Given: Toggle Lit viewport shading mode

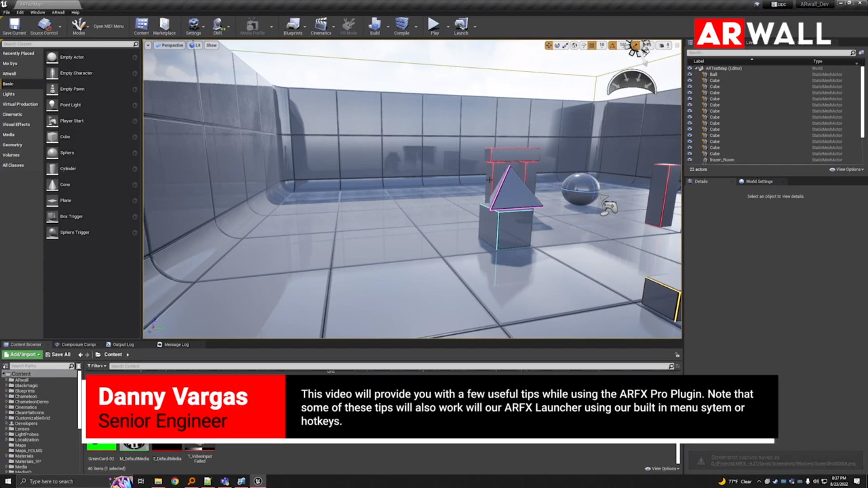Looking at the screenshot, I should [x=195, y=45].
